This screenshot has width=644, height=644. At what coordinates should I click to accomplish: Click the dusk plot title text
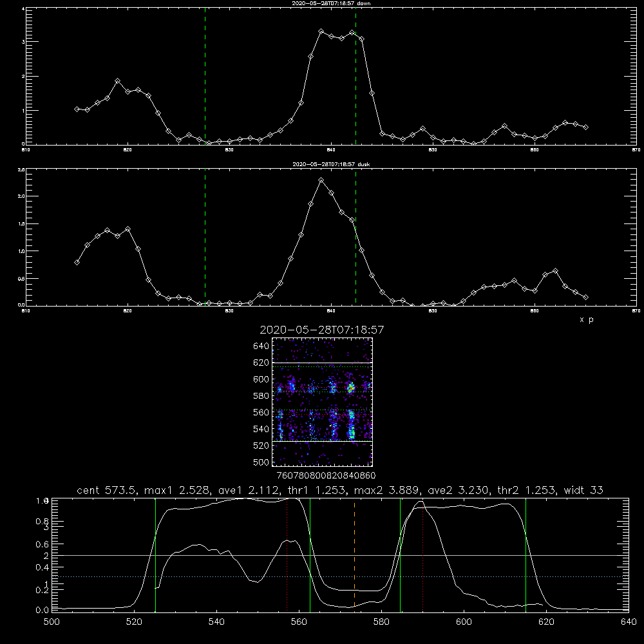[331, 164]
